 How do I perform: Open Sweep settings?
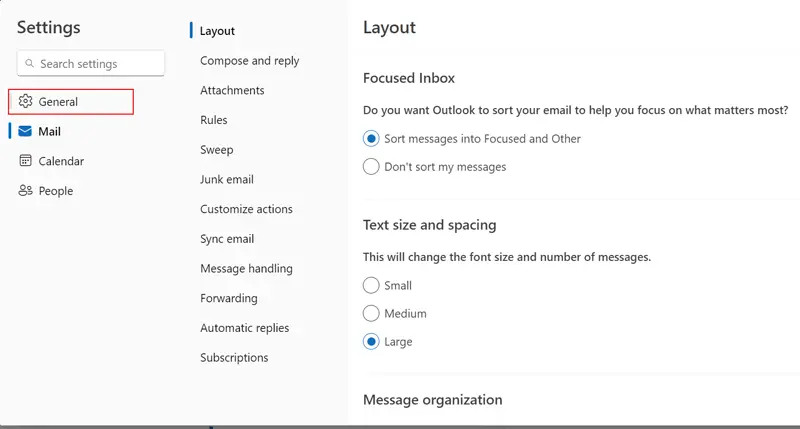click(x=216, y=150)
